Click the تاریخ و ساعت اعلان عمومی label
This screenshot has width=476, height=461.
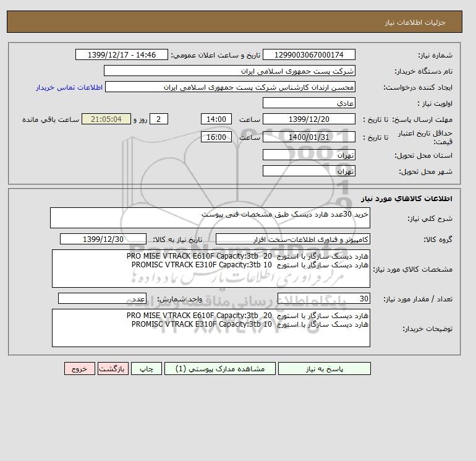pos(216,55)
